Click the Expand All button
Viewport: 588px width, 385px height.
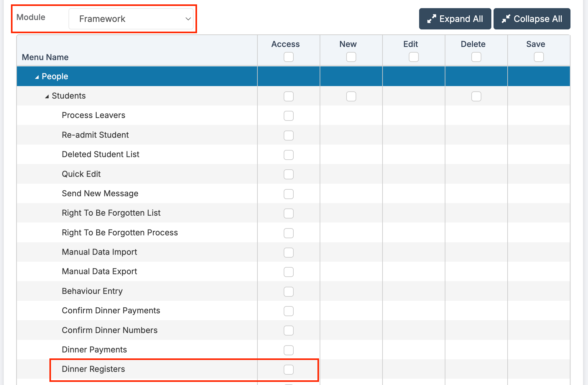coord(455,19)
